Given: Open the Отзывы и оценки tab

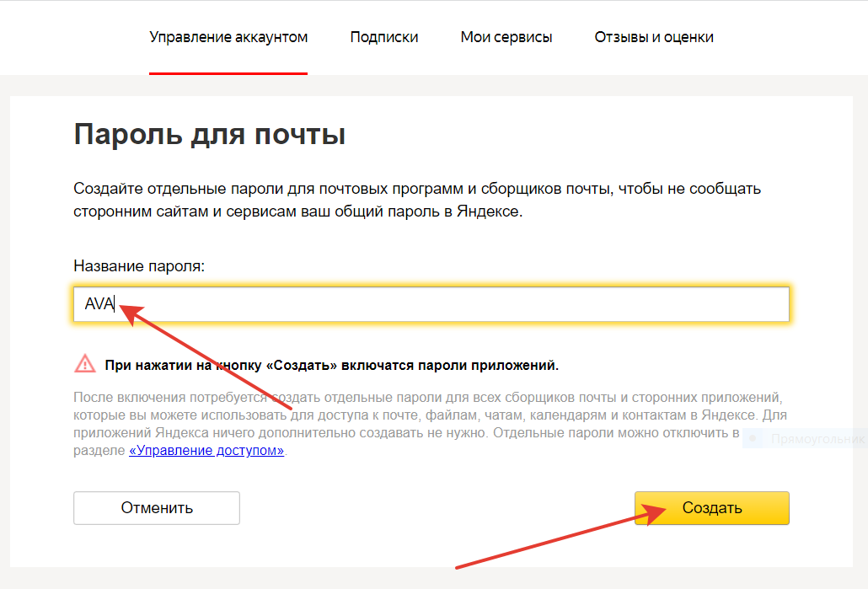Looking at the screenshot, I should click(654, 37).
